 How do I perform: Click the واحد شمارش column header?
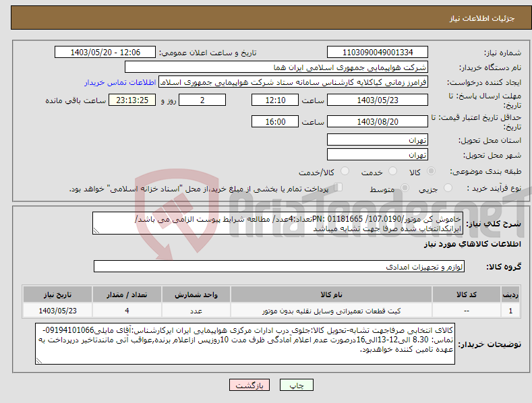196,294
